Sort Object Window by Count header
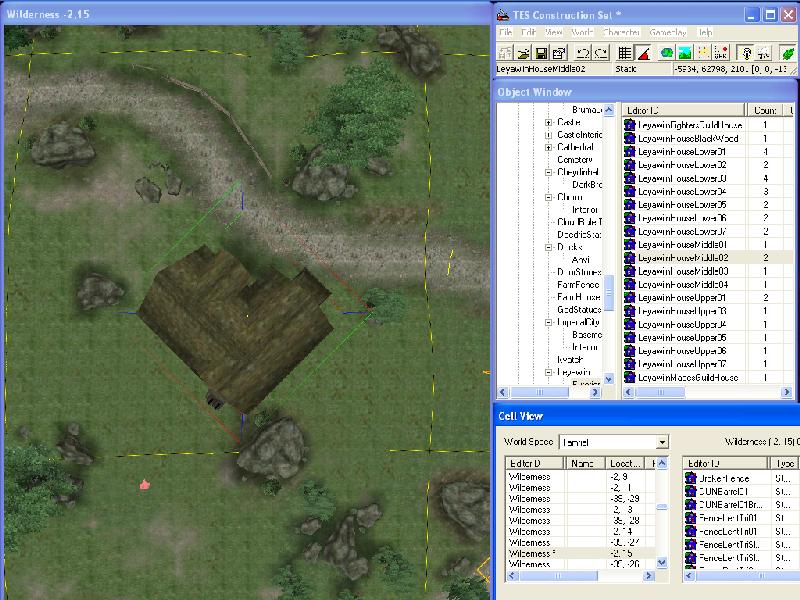Image resolution: width=800 pixels, height=600 pixels. (766, 110)
